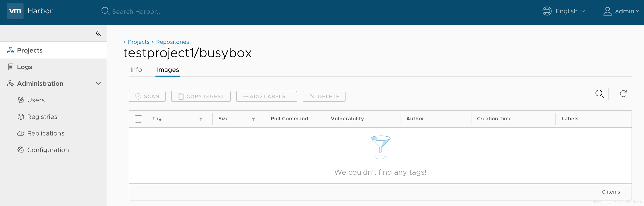Screen dimensions: 644x206
Task: Click the ADD LABELS button
Action: point(266,96)
